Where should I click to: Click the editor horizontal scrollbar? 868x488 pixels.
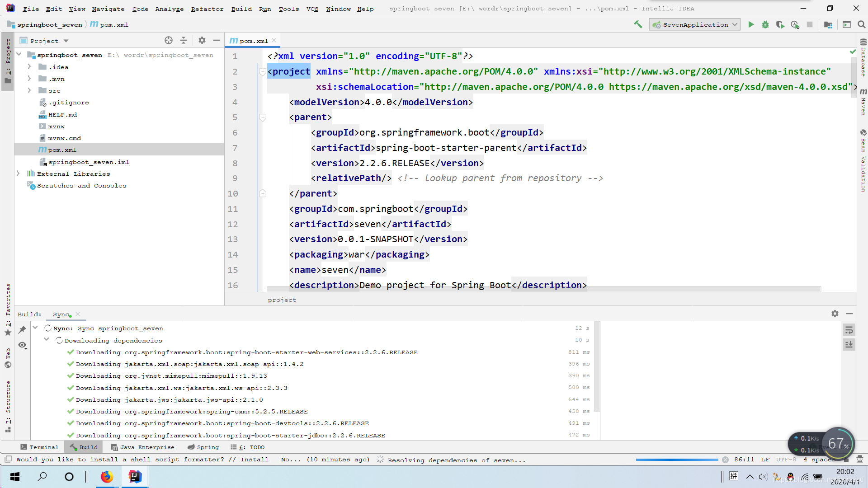tap(544, 289)
